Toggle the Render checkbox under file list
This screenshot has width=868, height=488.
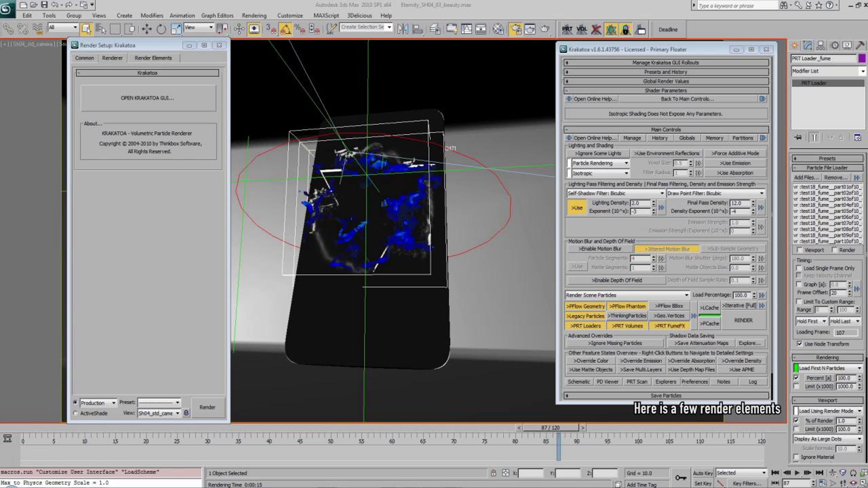pyautogui.click(x=834, y=250)
